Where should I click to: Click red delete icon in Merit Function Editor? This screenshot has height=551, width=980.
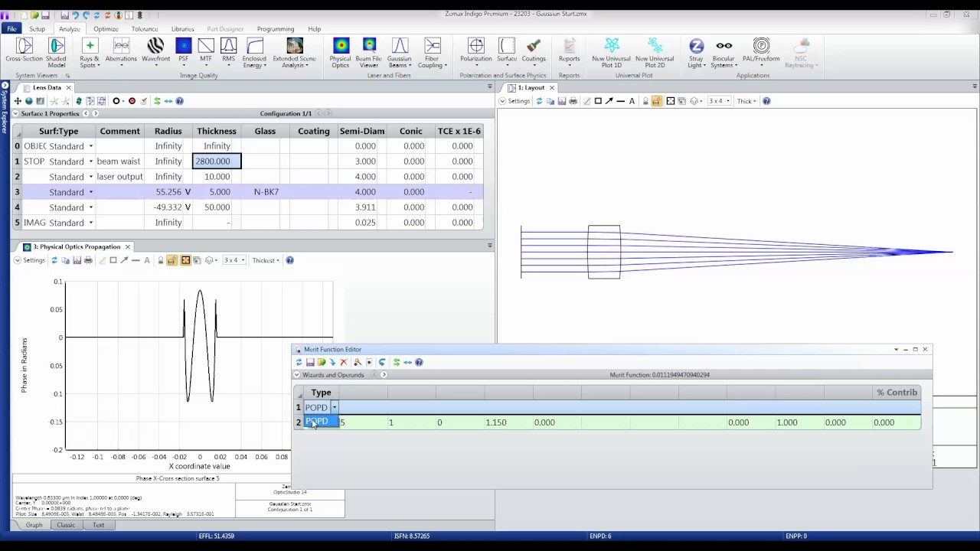click(x=344, y=362)
